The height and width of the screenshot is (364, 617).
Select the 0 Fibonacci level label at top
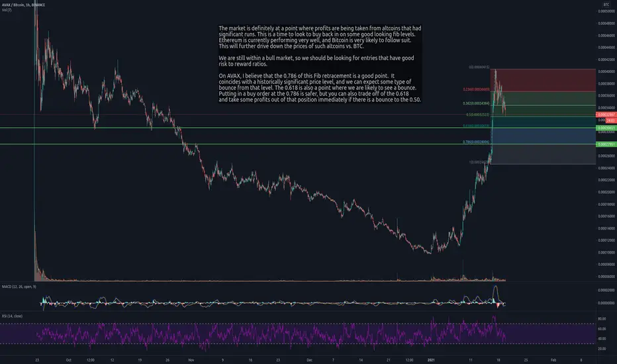coord(479,68)
